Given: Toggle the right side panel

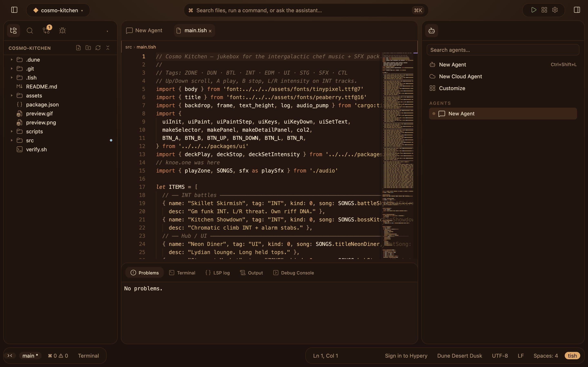Looking at the screenshot, I should pyautogui.click(x=577, y=10).
